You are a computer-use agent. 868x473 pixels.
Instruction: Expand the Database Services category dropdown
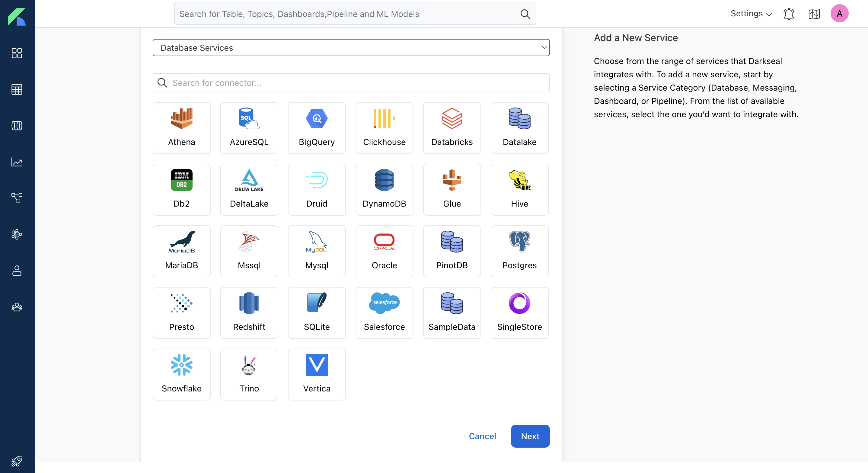[351, 47]
